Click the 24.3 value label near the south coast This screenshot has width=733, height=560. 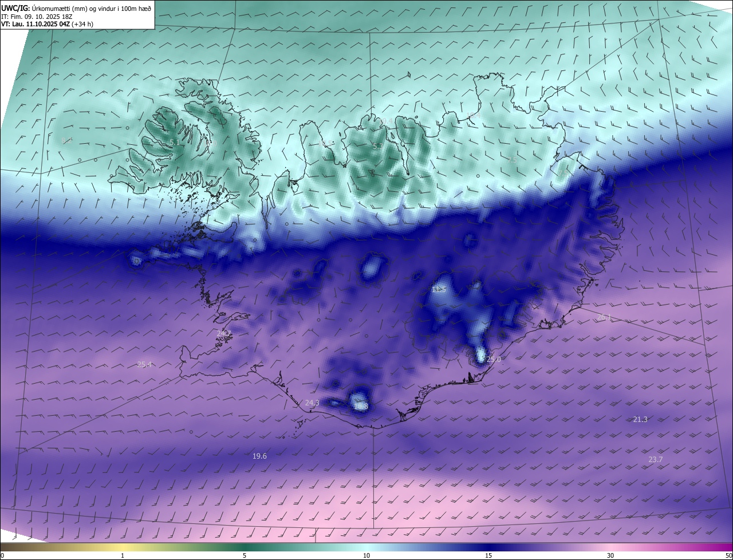pos(312,403)
